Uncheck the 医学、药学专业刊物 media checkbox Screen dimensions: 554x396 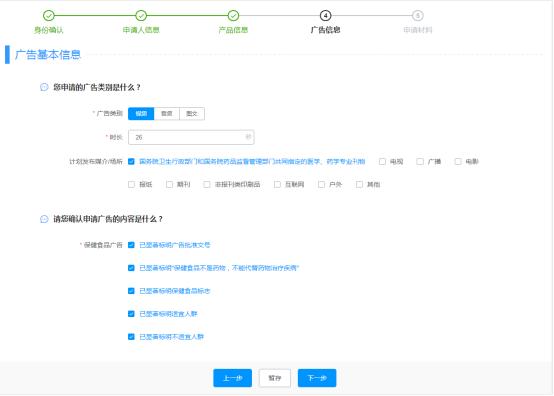(x=131, y=161)
